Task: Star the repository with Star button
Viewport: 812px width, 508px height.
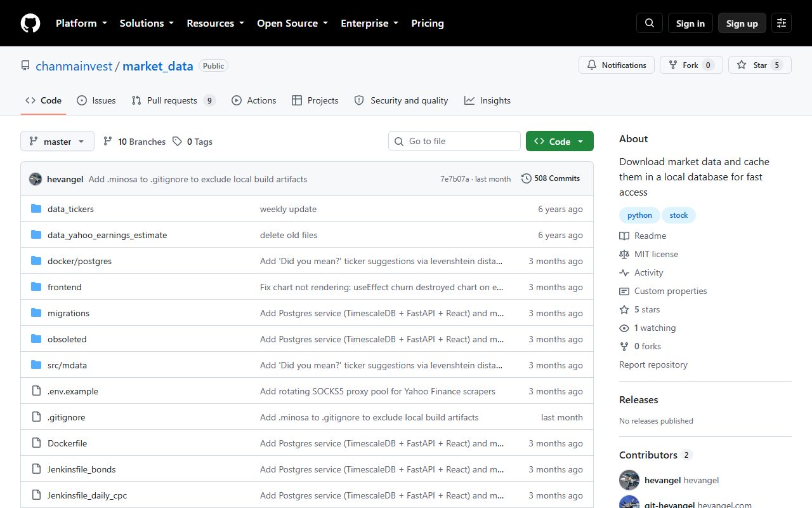Action: [760, 65]
